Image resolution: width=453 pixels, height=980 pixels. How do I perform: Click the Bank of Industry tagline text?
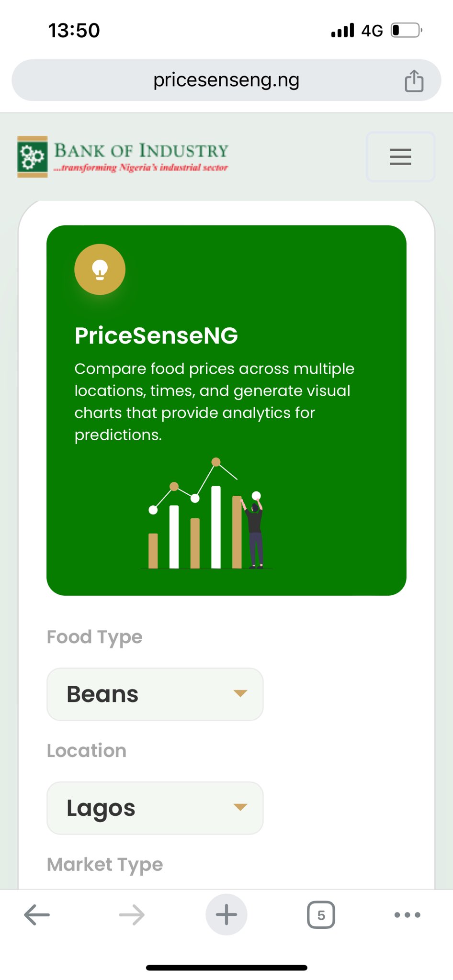point(141,168)
